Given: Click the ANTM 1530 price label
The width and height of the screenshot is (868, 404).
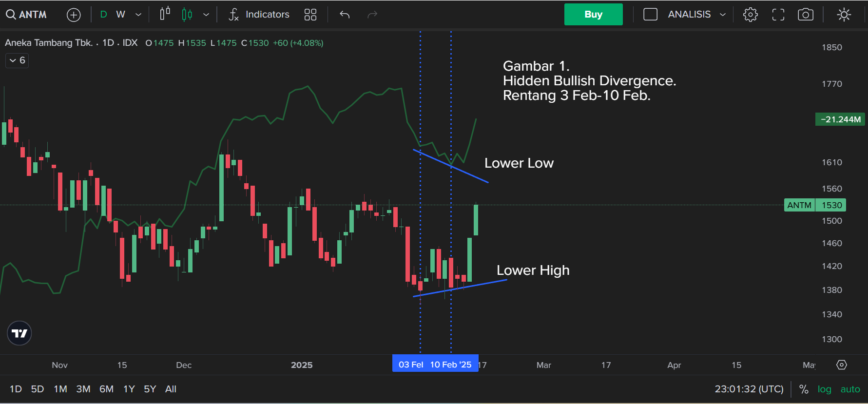Looking at the screenshot, I should (x=815, y=205).
